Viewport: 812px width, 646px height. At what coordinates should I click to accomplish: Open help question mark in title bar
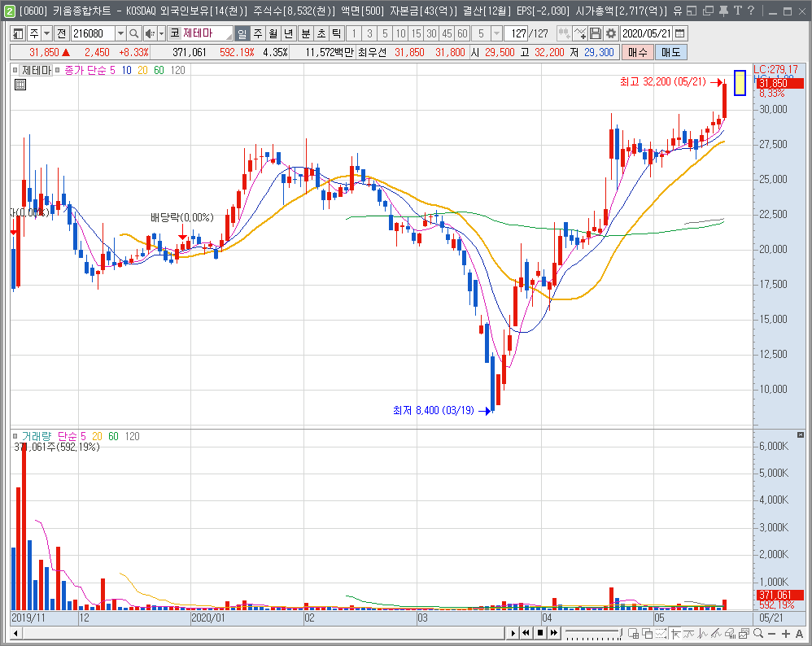[751, 11]
